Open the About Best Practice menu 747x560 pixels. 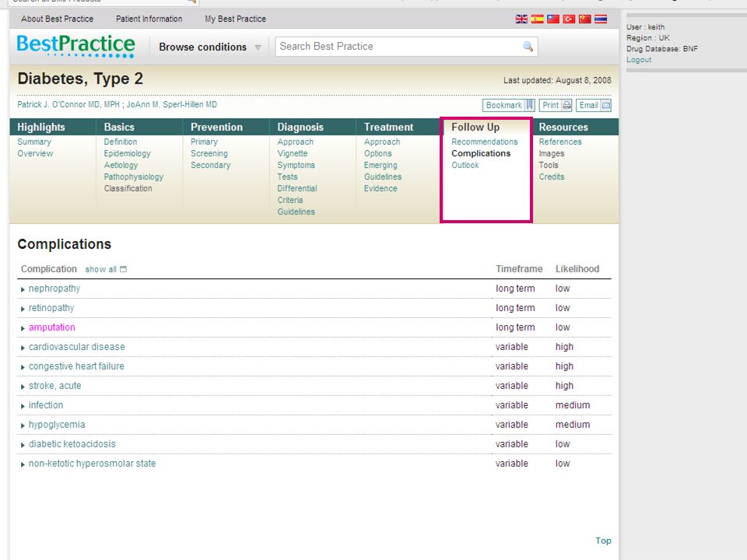pos(57,19)
